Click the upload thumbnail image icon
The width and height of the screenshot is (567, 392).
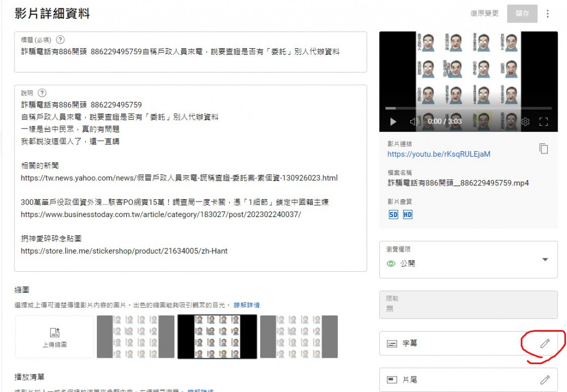tap(55, 332)
